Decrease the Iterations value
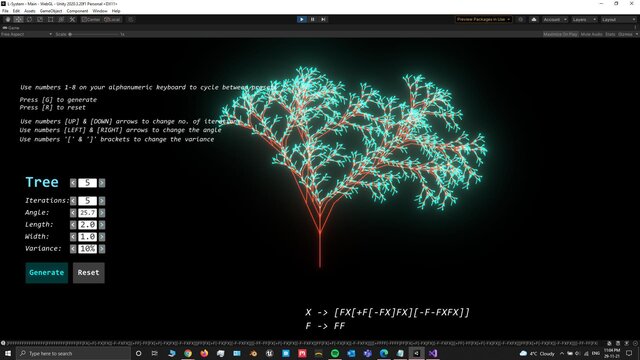 click(73, 201)
